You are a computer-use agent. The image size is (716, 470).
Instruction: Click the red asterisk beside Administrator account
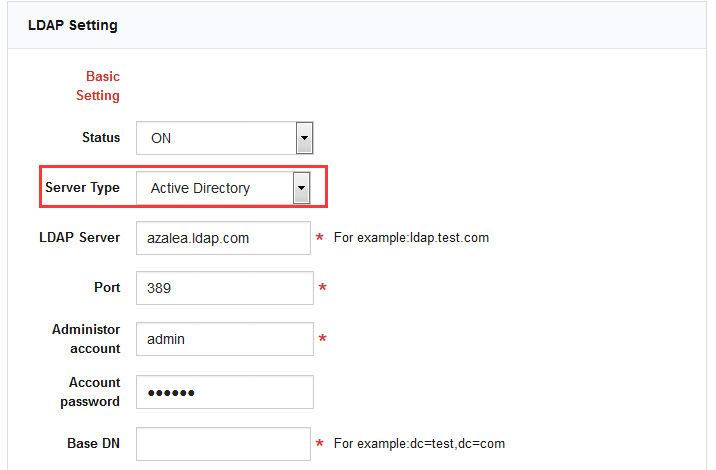click(322, 340)
